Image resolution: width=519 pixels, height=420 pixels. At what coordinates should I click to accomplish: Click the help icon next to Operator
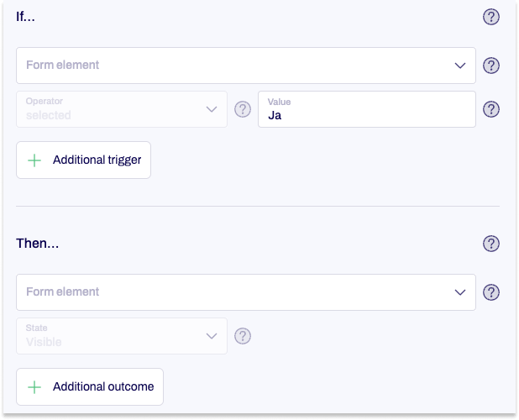click(243, 109)
